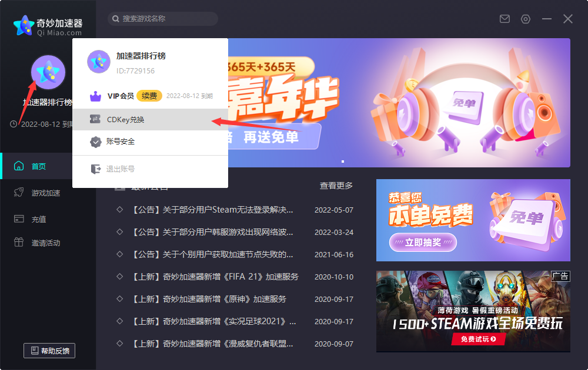Minimize the accelerator window
The image size is (588, 370).
[547, 19]
